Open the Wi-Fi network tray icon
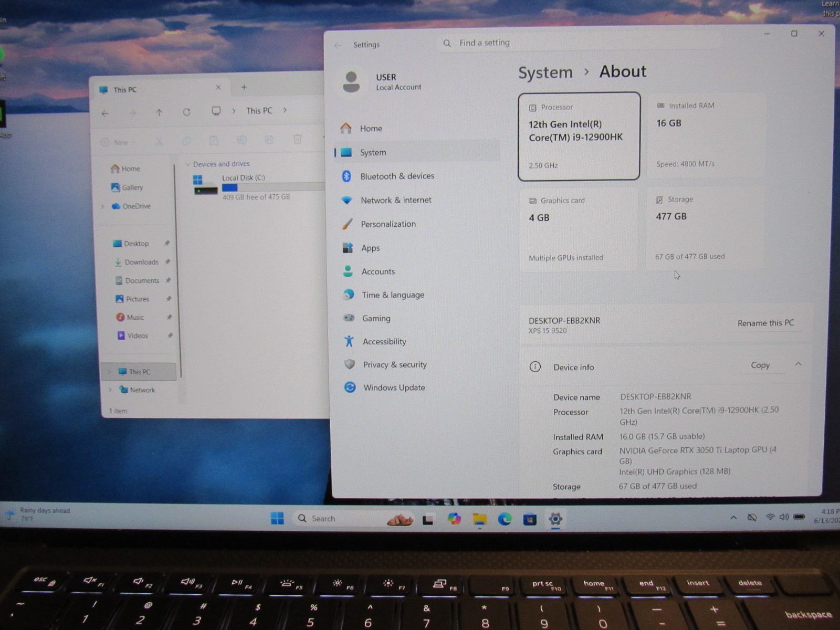The width and height of the screenshot is (840, 630). [770, 517]
